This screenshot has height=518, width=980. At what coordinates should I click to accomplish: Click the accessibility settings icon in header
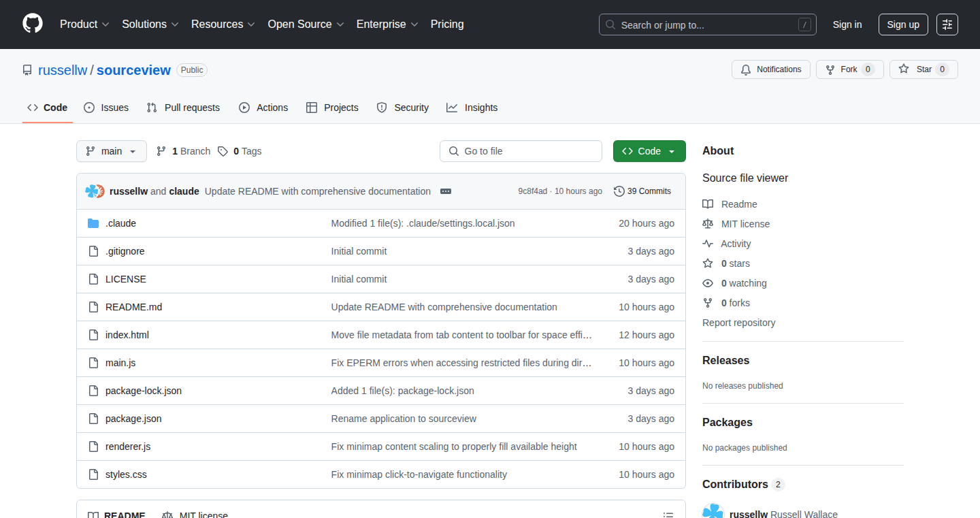947,25
